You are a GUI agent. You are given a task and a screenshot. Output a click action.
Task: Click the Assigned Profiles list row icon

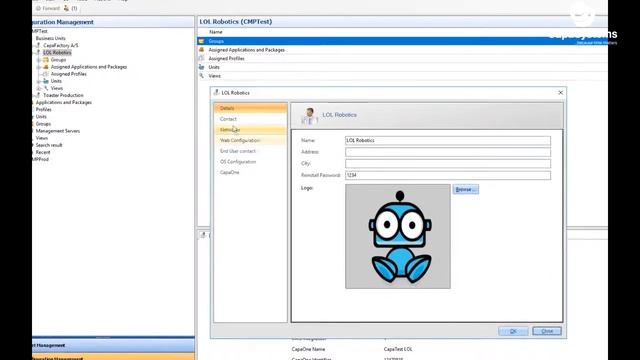pos(201,58)
